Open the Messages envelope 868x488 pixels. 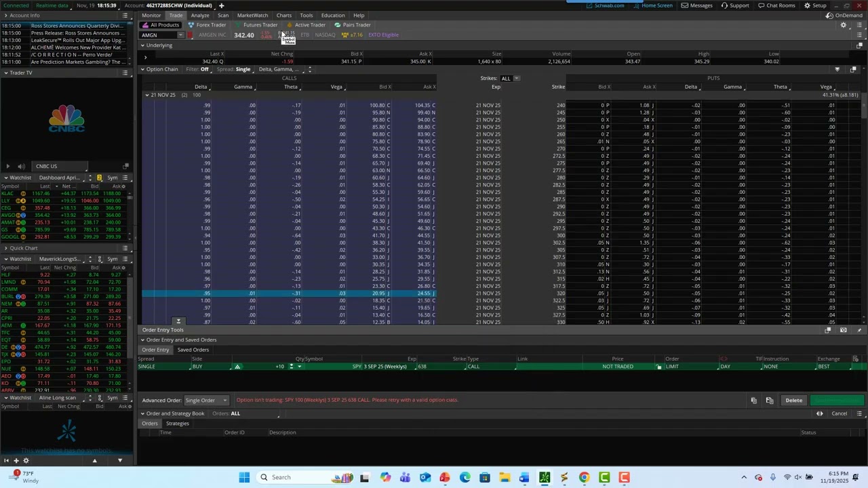pyautogui.click(x=696, y=5)
